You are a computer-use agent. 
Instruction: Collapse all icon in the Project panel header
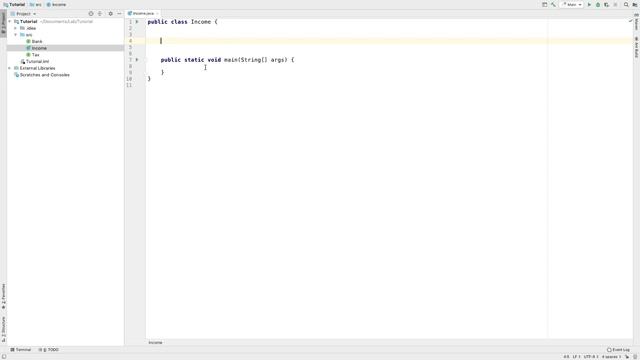100,13
